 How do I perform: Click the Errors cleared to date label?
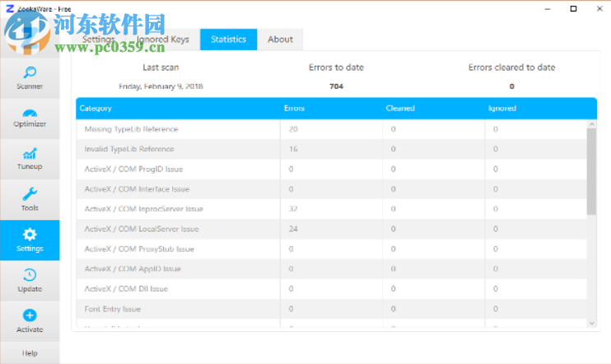click(x=511, y=68)
